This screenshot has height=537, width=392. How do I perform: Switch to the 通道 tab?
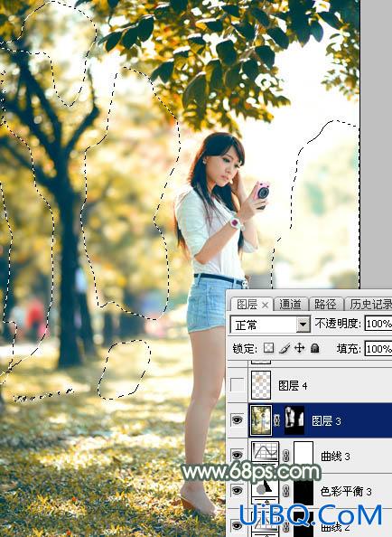pyautogui.click(x=290, y=305)
